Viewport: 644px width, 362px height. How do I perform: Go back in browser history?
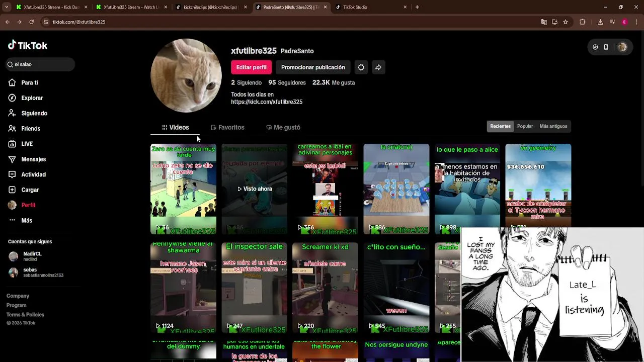point(7,22)
